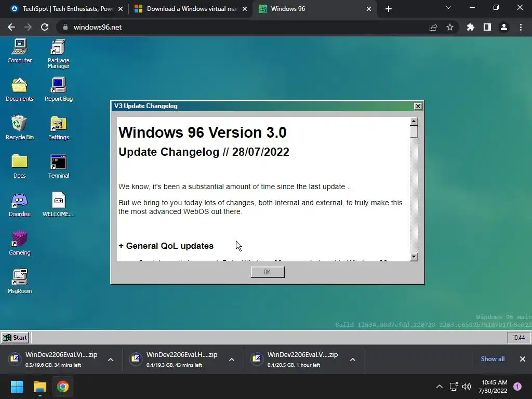Open the WELCOME markdown file icon

(x=58, y=205)
